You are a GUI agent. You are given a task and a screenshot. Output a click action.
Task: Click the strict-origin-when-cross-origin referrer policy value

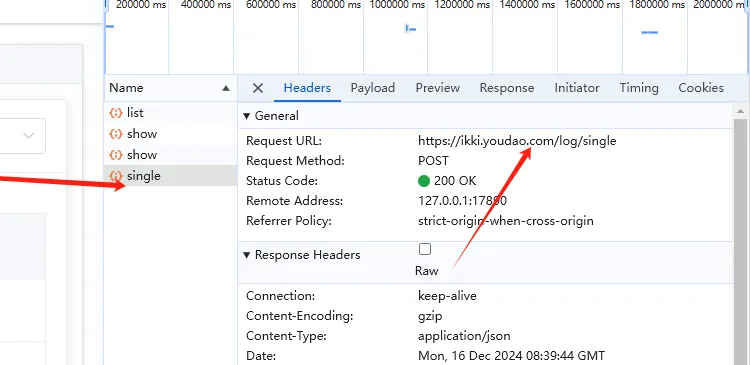point(506,221)
